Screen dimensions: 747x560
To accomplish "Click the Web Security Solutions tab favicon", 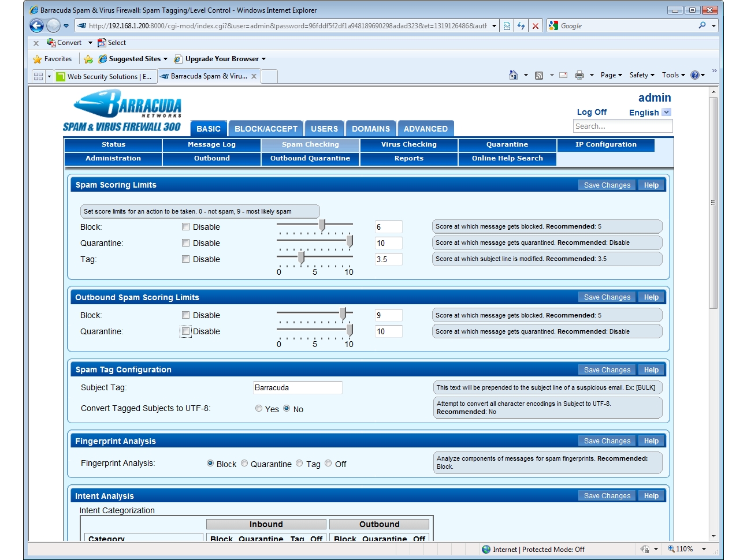I will (x=61, y=76).
